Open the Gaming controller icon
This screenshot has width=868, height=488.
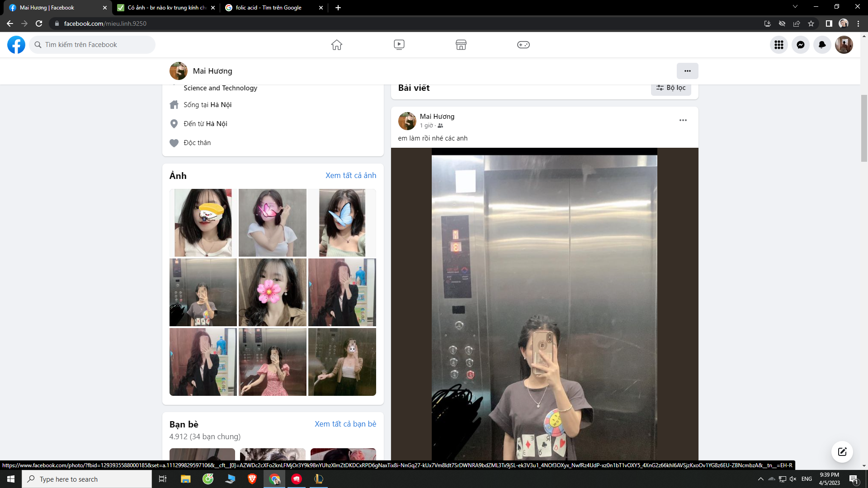523,45
